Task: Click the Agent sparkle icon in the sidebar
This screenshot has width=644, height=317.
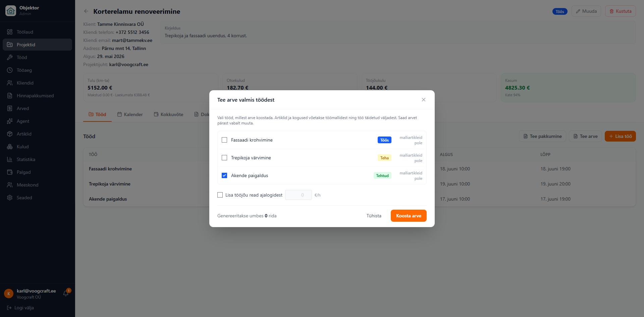Action: pos(10,121)
